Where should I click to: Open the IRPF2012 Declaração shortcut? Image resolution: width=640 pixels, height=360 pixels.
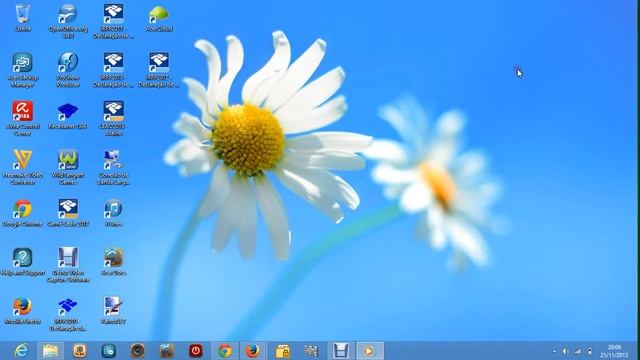(159, 70)
